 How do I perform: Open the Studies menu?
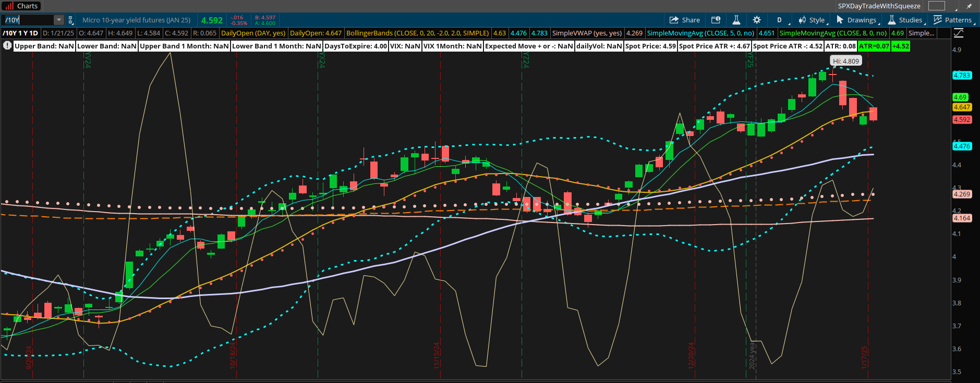coord(906,20)
